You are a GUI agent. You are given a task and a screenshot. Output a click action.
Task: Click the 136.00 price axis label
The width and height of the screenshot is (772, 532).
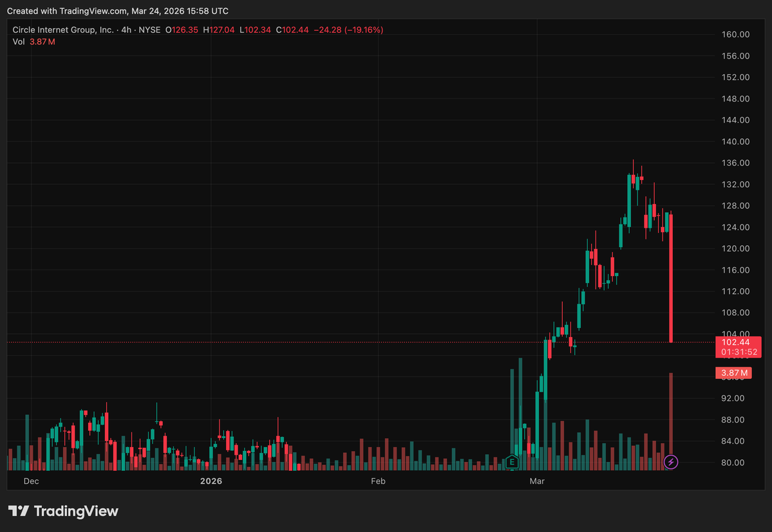(735, 163)
